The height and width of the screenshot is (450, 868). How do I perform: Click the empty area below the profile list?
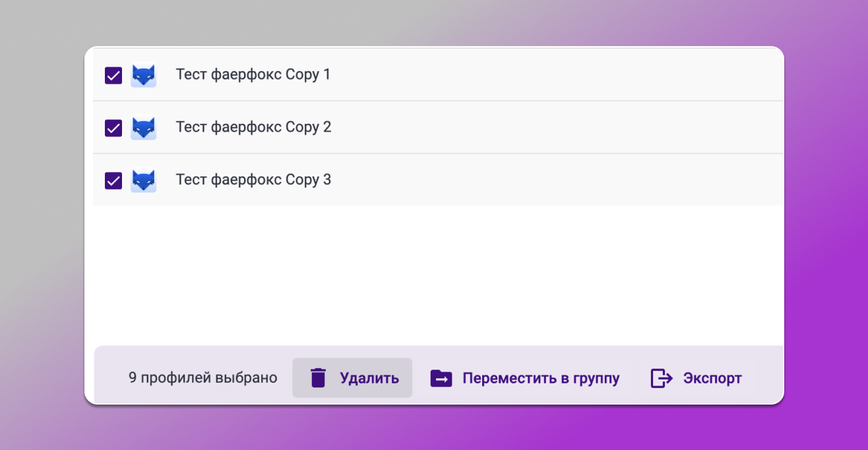click(x=435, y=277)
